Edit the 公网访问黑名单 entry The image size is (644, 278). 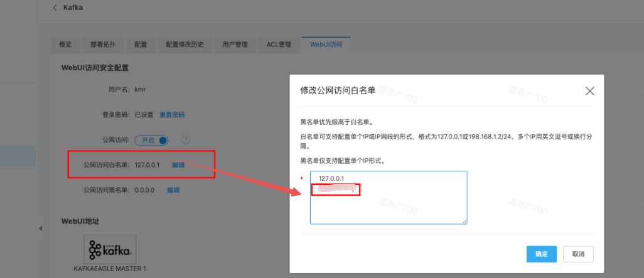pos(173,190)
